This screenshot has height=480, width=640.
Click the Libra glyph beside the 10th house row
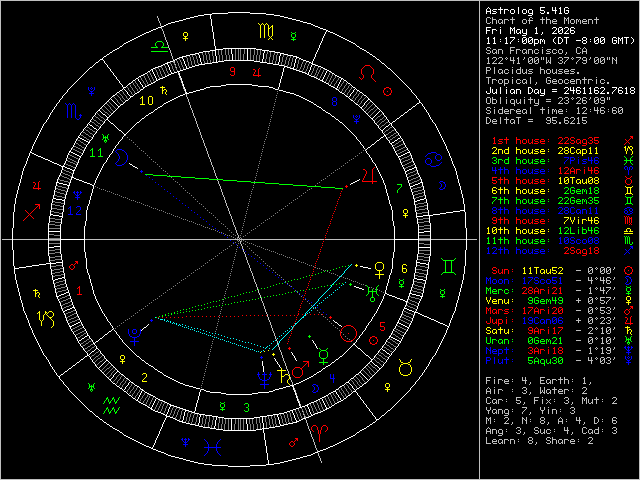629,231
